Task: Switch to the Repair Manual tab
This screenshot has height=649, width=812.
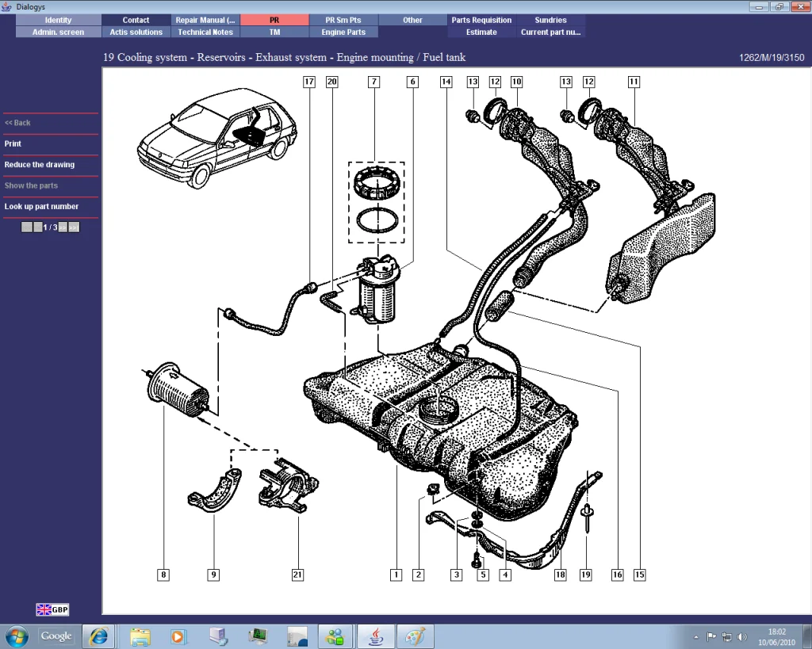Action: pos(205,20)
